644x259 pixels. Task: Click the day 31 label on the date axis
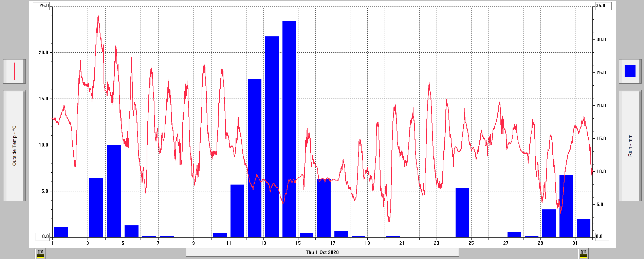575,243
